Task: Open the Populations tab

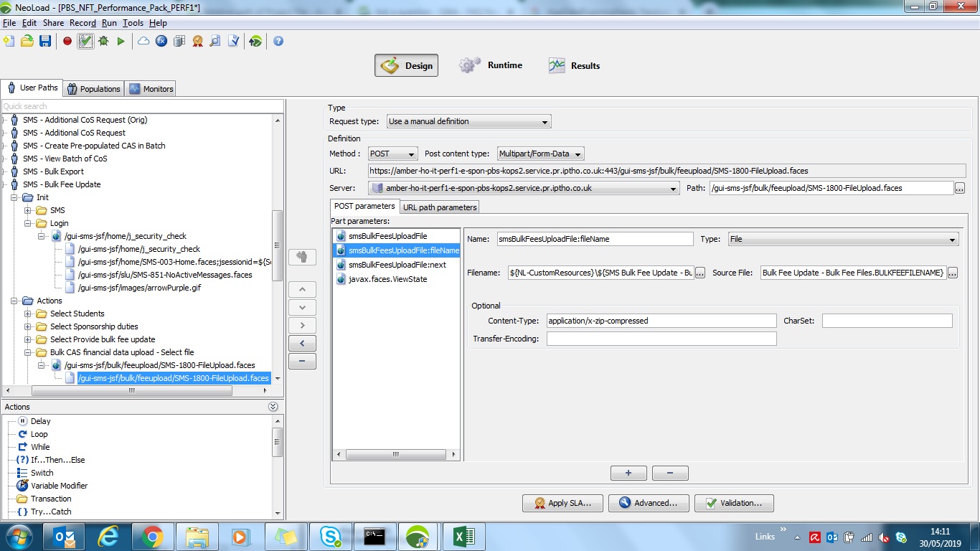Action: pos(93,89)
